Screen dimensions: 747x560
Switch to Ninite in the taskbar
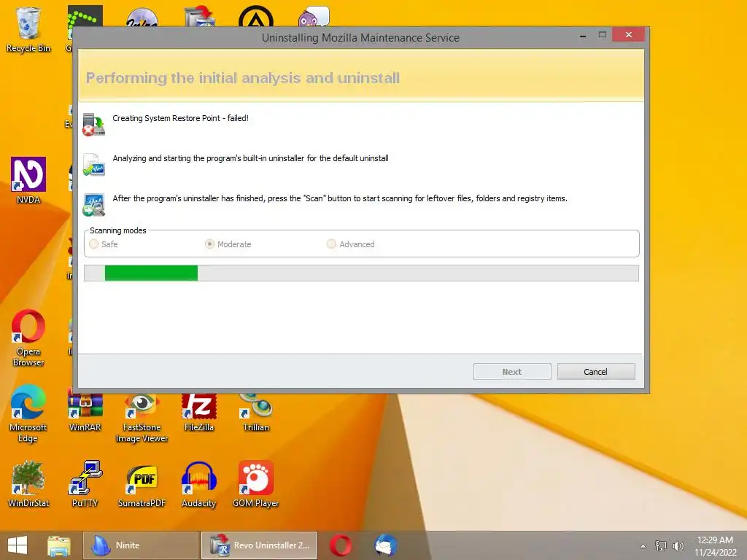pos(141,545)
